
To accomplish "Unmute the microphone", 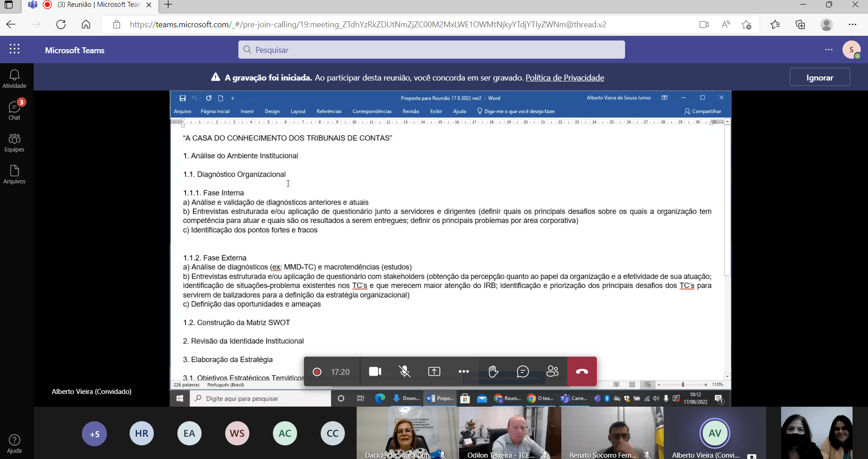I will (x=405, y=372).
